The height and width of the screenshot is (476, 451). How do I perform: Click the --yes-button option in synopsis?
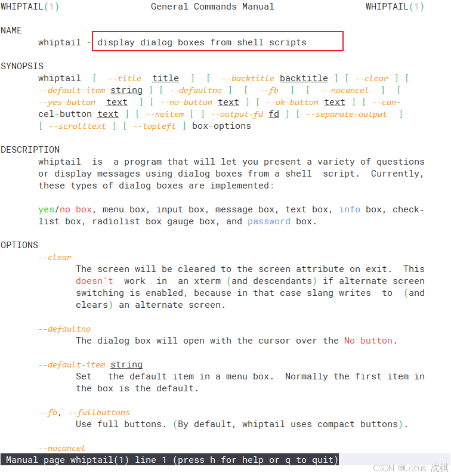(x=67, y=103)
